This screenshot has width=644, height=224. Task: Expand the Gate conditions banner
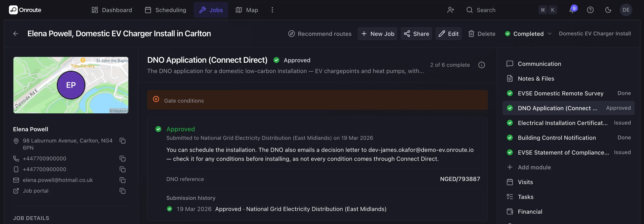317,100
